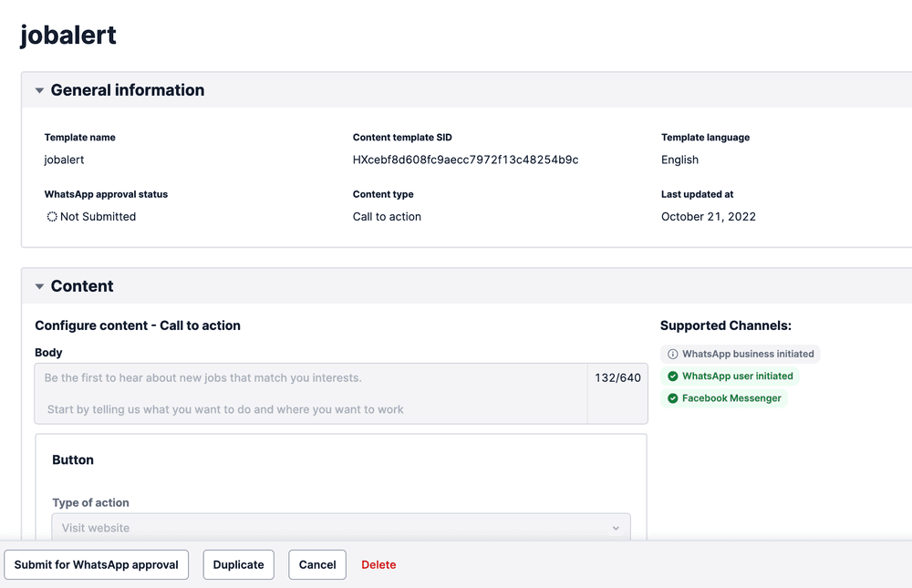
Task: Click the info icon beside WhatsApp business initiated
Action: pos(672,354)
